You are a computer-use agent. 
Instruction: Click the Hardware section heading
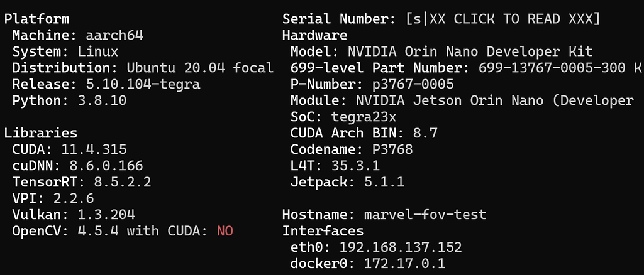click(314, 36)
